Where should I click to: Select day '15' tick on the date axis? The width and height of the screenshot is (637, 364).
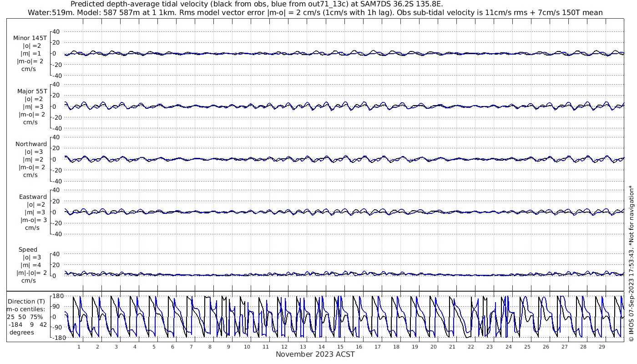(x=340, y=347)
